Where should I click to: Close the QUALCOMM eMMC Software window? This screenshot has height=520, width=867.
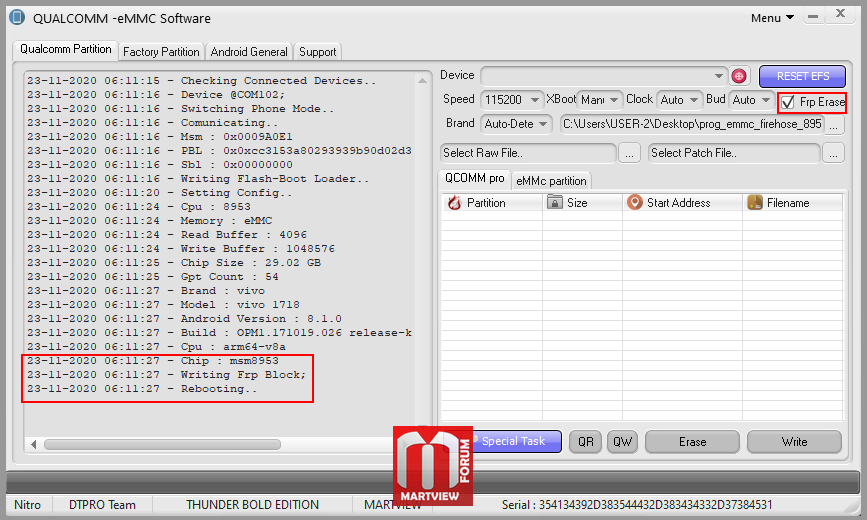coord(840,13)
